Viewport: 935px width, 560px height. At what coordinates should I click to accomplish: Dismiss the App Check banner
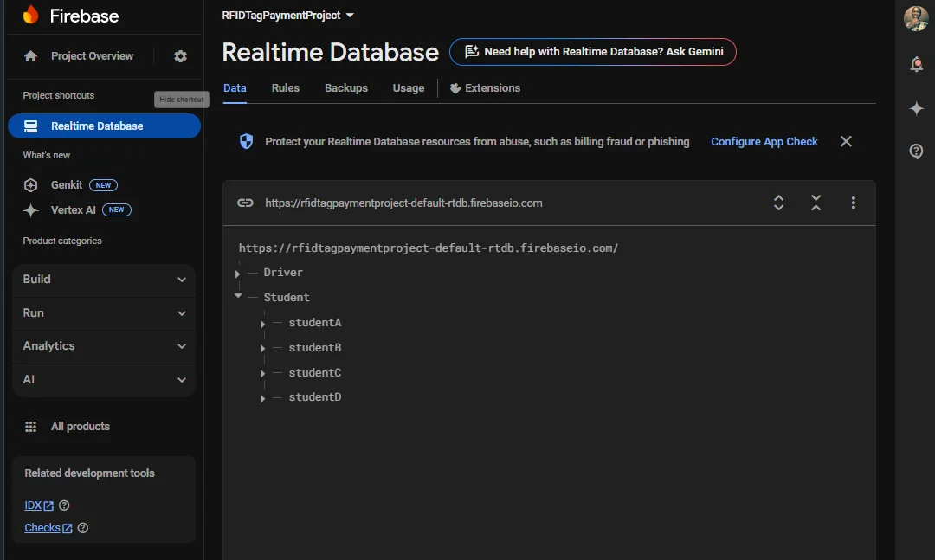tap(846, 141)
